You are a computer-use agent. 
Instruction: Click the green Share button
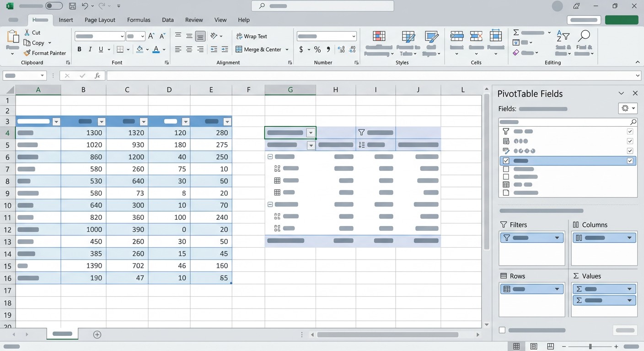[x=622, y=20]
